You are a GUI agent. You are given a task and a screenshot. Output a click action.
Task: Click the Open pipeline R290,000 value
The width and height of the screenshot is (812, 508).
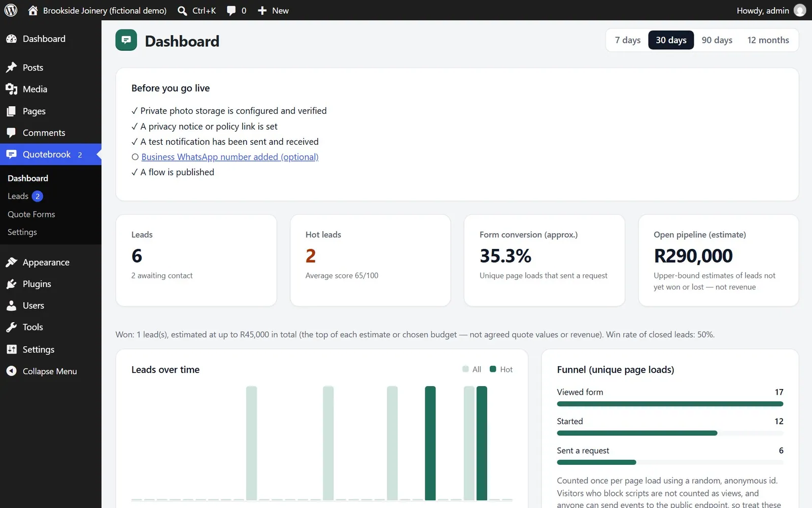pyautogui.click(x=693, y=256)
